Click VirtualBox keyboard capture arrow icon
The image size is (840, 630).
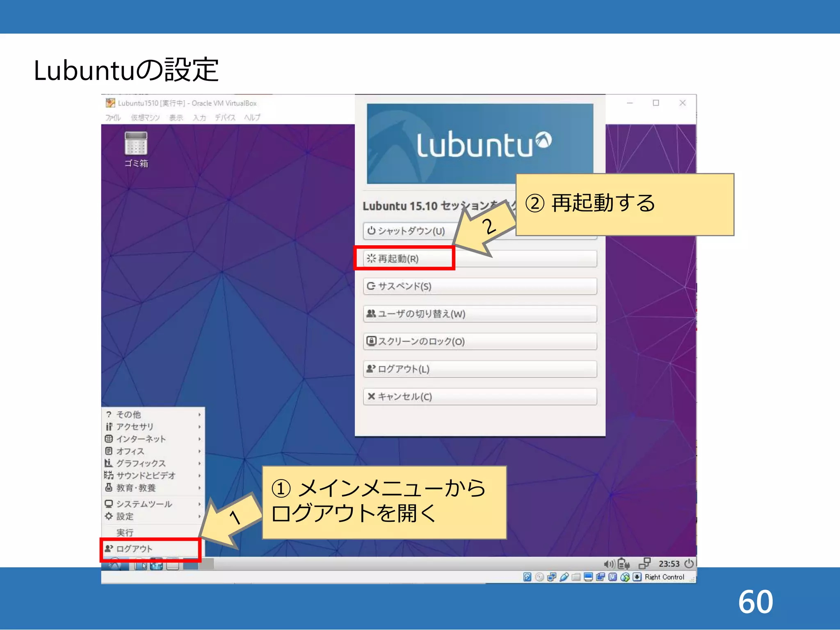click(x=637, y=577)
